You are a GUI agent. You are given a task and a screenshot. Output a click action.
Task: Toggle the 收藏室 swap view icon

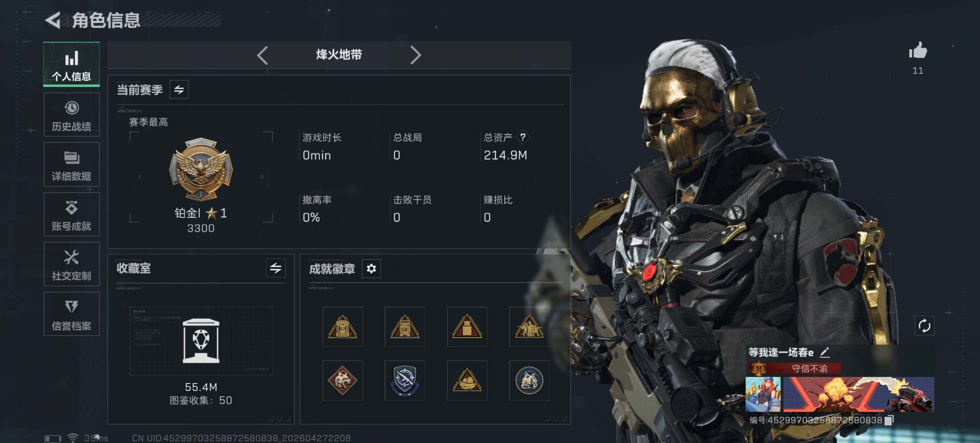pos(275,268)
